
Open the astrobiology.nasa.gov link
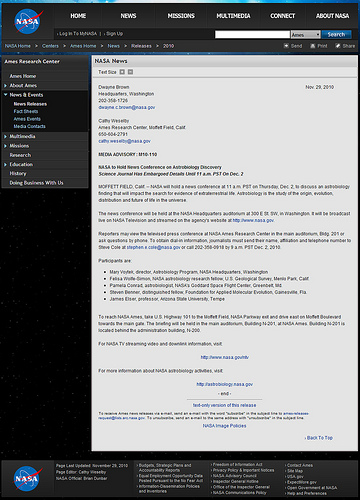(x=224, y=384)
